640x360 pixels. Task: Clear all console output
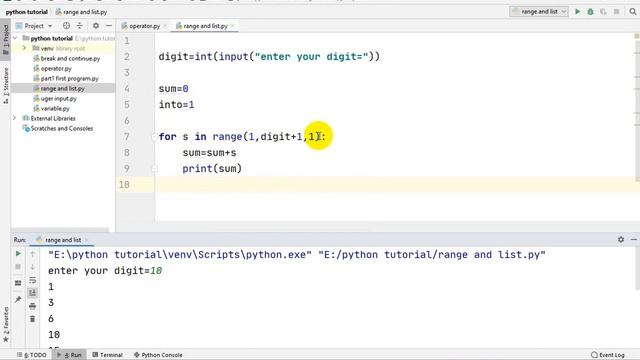point(33,319)
